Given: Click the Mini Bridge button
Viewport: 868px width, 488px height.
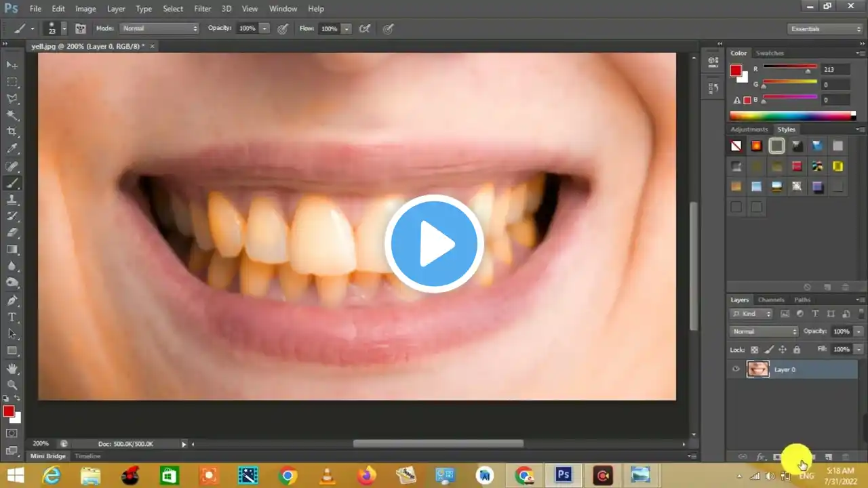Looking at the screenshot, I should tap(47, 455).
